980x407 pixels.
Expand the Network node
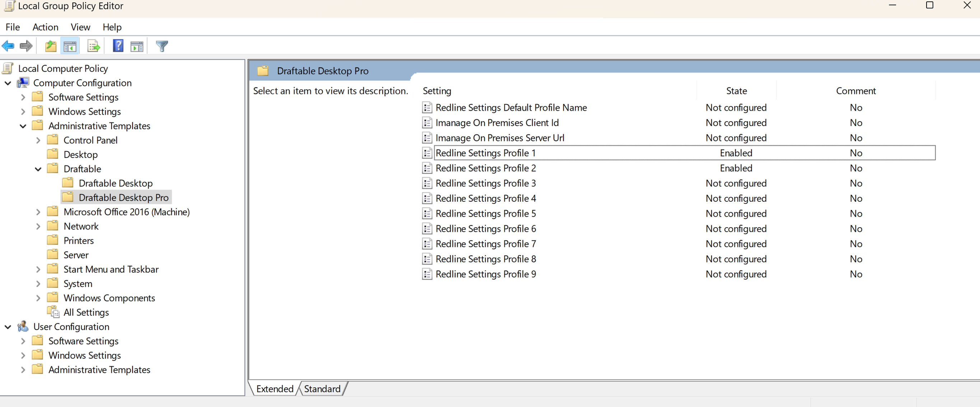coord(38,226)
